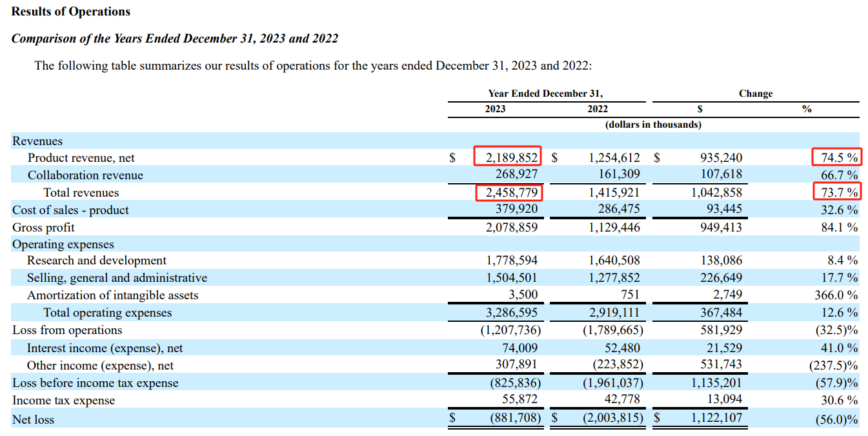Click the "Total operating expenses" row label
The image size is (868, 436).
[x=107, y=313]
